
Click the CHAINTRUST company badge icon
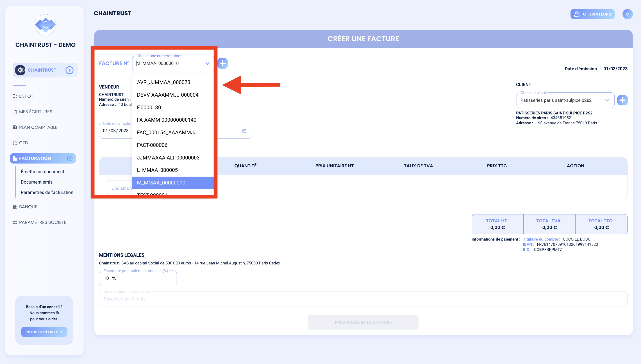(20, 70)
